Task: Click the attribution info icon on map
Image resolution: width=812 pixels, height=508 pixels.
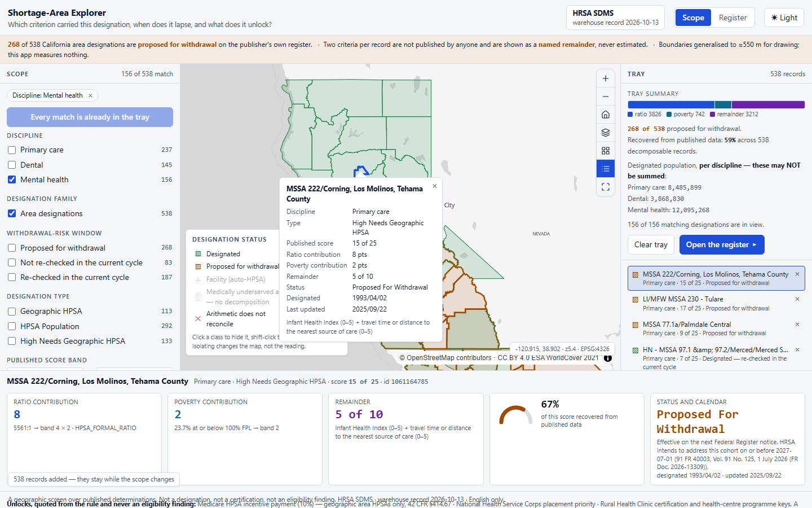Action: click(608, 358)
